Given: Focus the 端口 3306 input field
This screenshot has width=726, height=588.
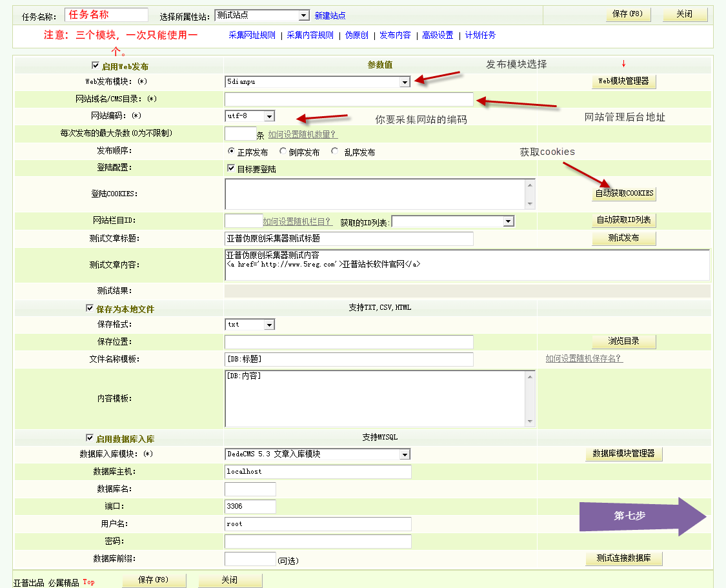Looking at the screenshot, I should point(250,507).
